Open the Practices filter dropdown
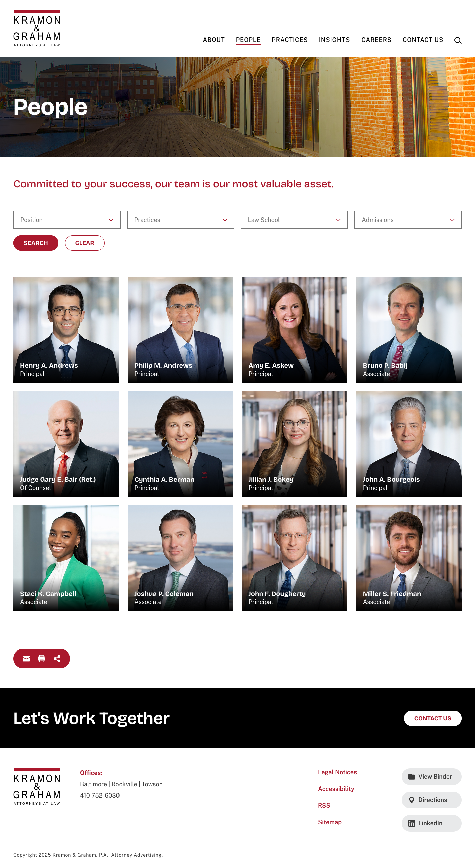The width and height of the screenshot is (475, 868). click(180, 220)
